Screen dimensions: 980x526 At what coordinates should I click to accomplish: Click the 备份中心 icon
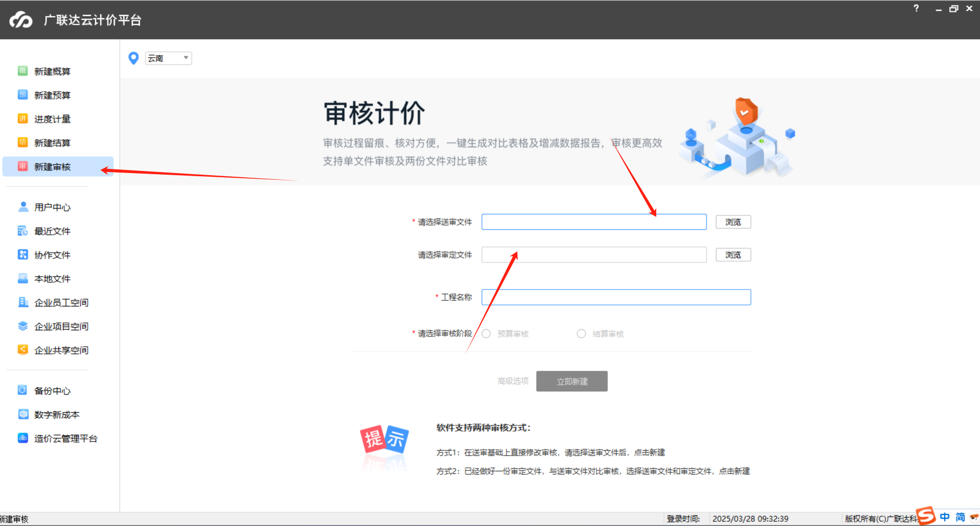(23, 390)
